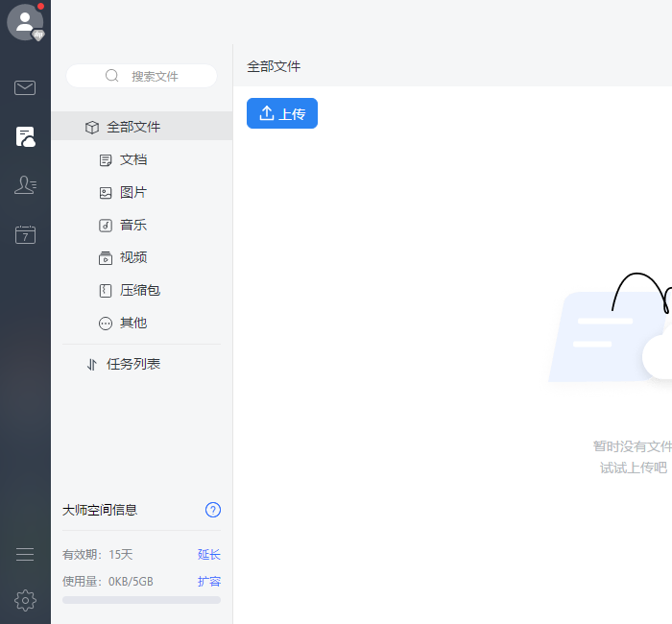Click the search magnifier icon
672x624 pixels.
tap(112, 76)
